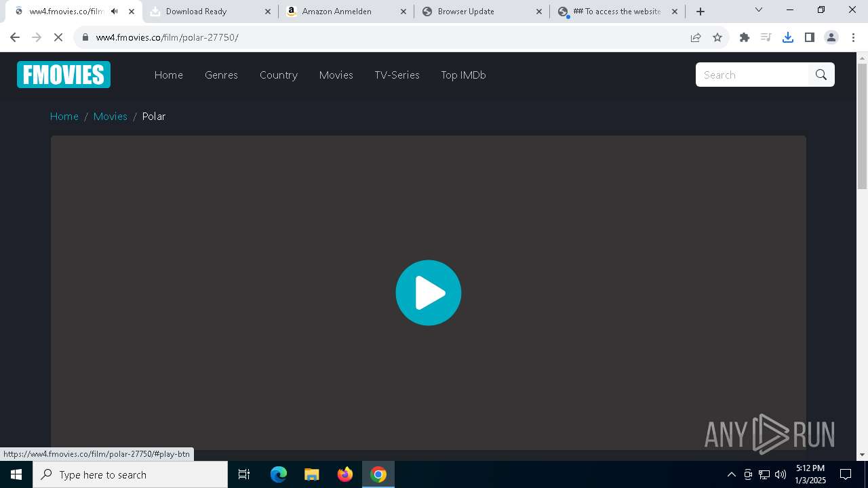Expand the tab search chevron
Viewport: 868px width, 488px height.
tap(759, 9)
